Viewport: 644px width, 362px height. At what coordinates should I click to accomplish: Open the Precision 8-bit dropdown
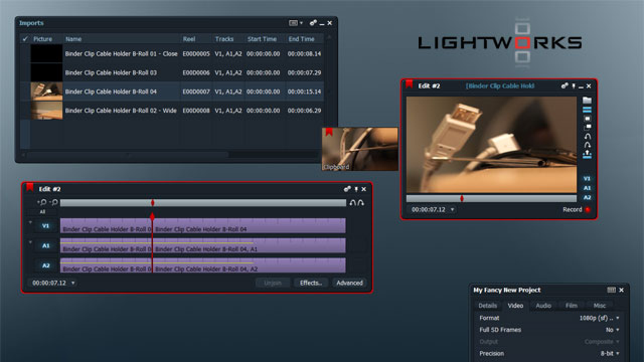pos(610,354)
